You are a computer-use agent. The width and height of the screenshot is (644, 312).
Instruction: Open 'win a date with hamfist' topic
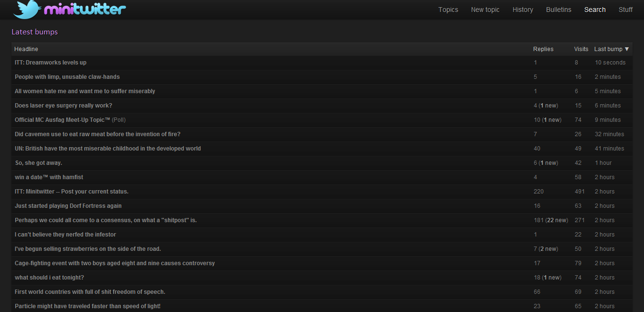[x=49, y=177]
